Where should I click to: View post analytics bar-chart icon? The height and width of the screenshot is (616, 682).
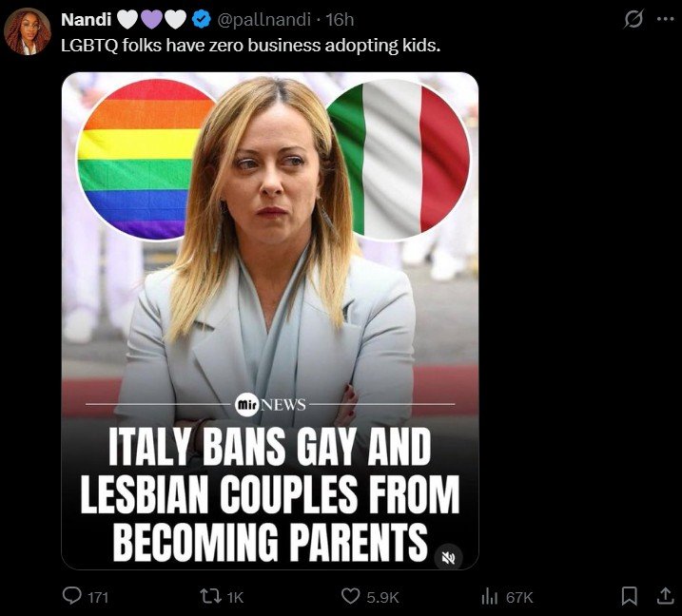[x=490, y=596]
